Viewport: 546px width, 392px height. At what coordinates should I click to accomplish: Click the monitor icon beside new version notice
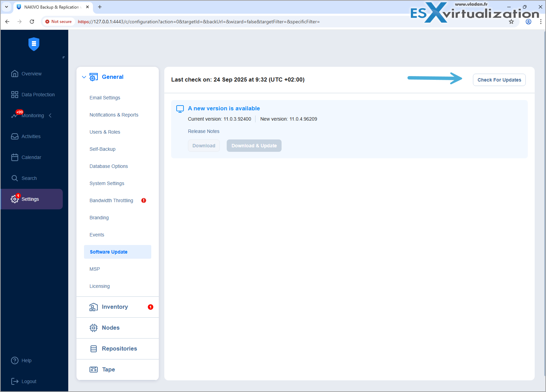pyautogui.click(x=180, y=109)
